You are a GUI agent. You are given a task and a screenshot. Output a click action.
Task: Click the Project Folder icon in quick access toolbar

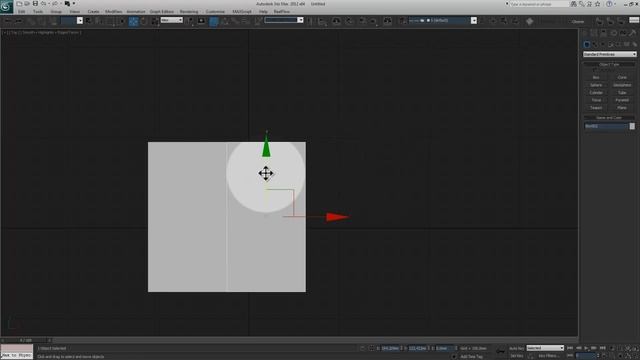67,4
